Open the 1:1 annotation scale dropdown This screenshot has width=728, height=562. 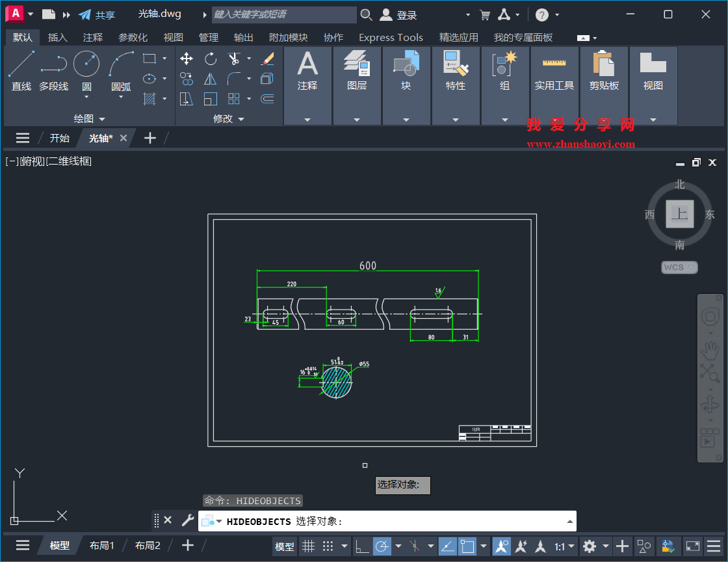coord(572,546)
